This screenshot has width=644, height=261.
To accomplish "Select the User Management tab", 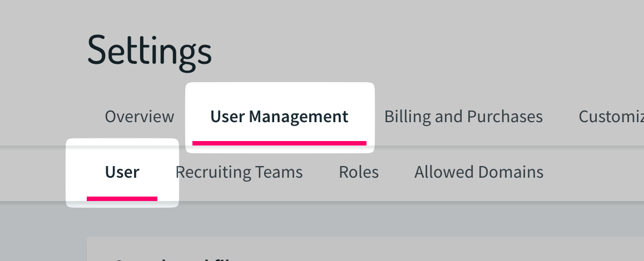I will [x=279, y=117].
